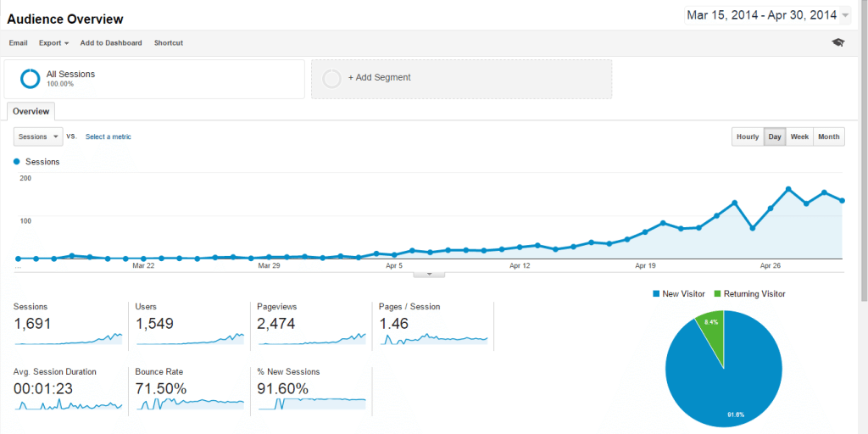Click the graduation cap education icon
The height and width of the screenshot is (434, 868).
coord(838,42)
